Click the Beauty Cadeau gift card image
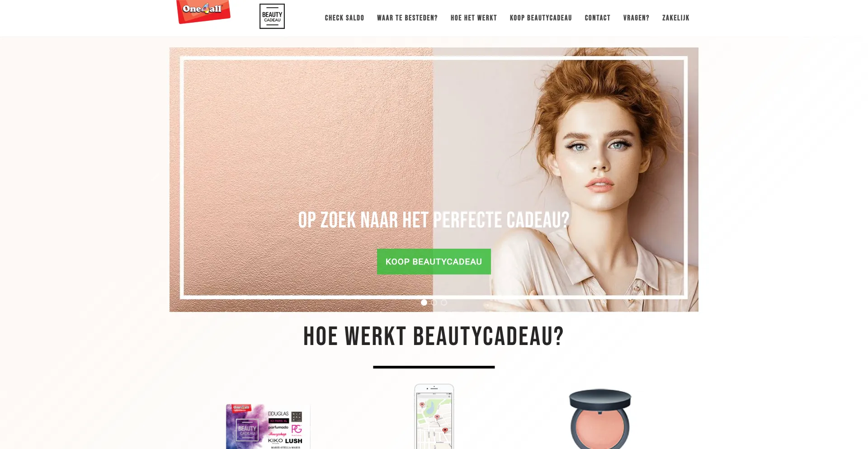This screenshot has width=868, height=449. pos(268,426)
